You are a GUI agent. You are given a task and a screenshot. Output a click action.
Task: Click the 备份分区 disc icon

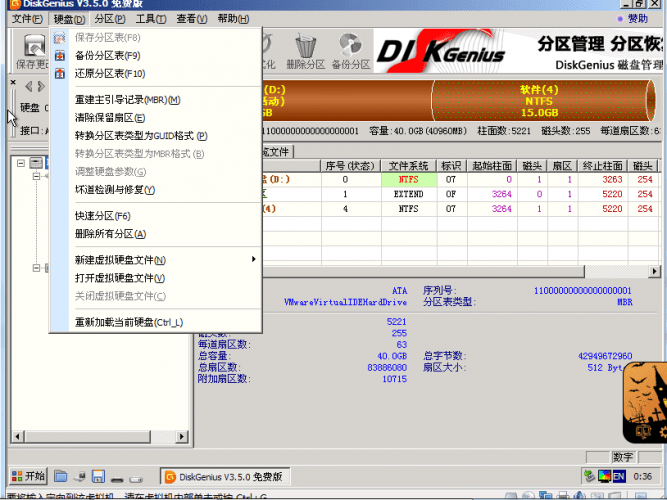pyautogui.click(x=351, y=46)
